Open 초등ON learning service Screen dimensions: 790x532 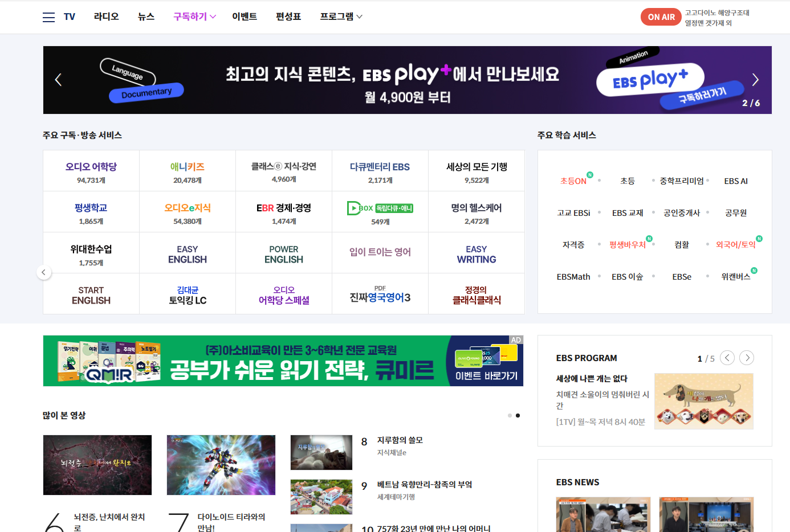click(x=573, y=181)
